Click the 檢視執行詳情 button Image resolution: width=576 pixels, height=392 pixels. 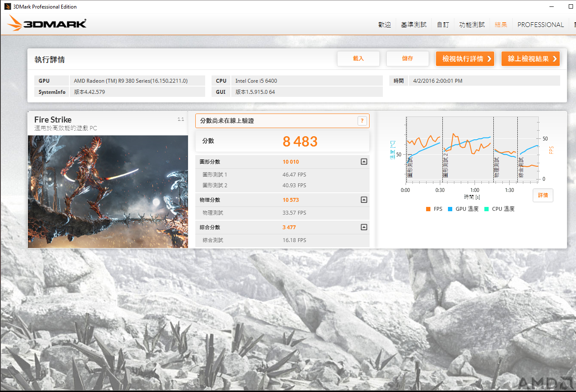[x=465, y=59]
